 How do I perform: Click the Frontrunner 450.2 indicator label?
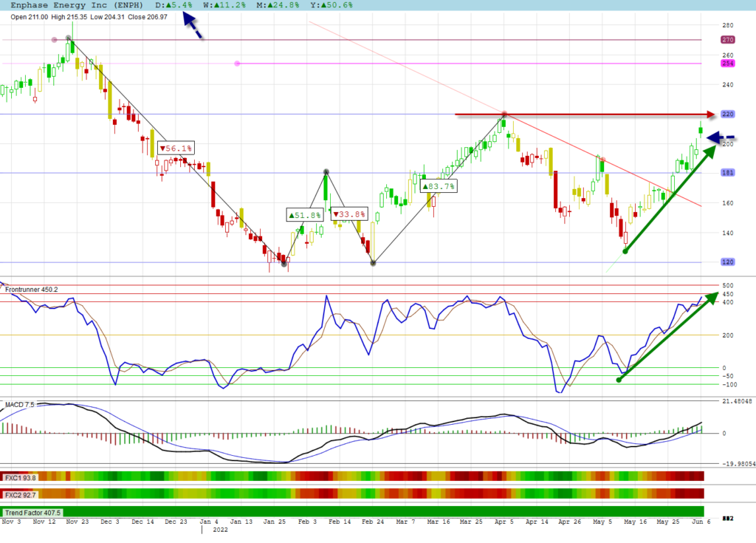31,290
